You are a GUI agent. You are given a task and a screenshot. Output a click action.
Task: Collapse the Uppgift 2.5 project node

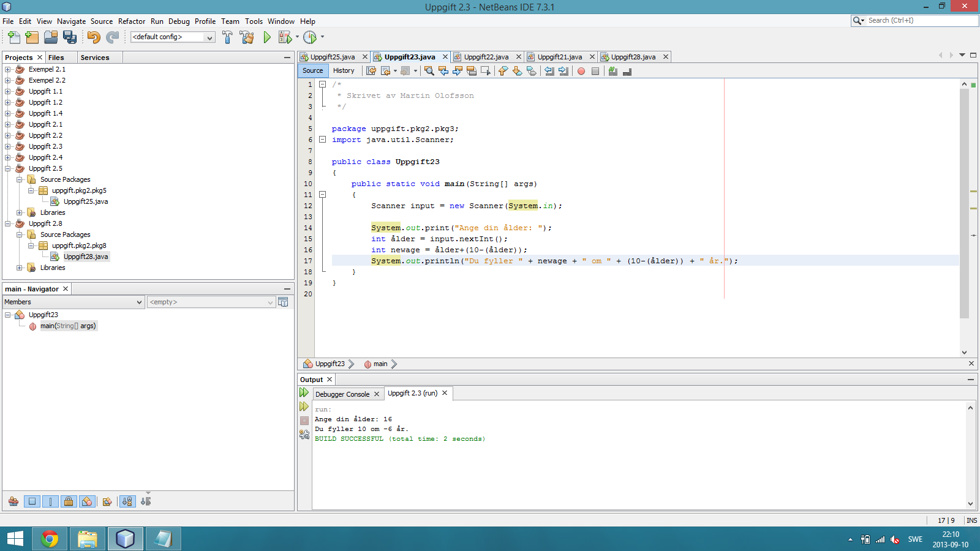[8, 168]
